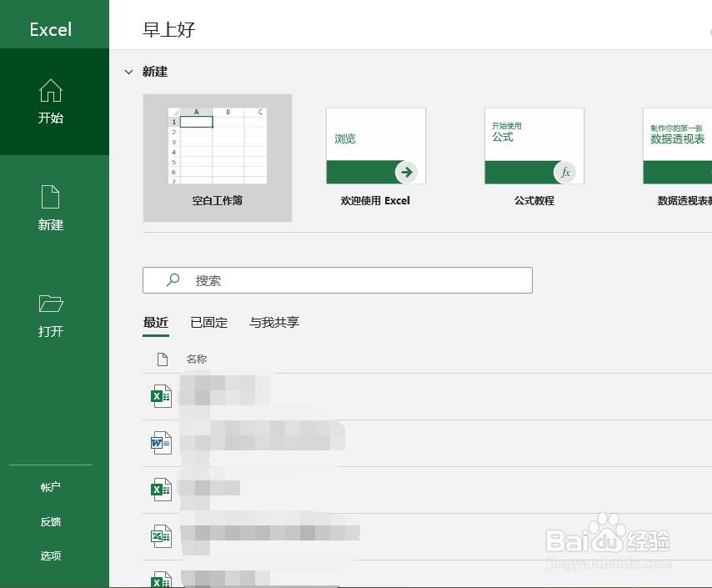Open the 打开 folder icon in sidebar
The width and height of the screenshot is (712, 588).
[51, 304]
